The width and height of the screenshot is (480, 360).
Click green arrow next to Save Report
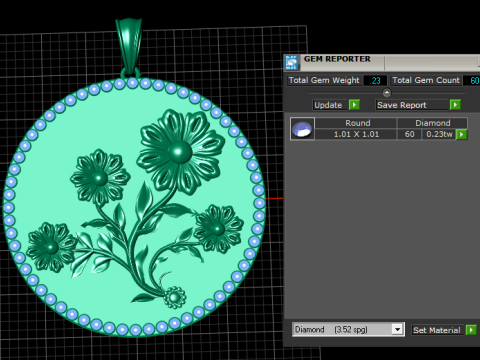click(455, 105)
